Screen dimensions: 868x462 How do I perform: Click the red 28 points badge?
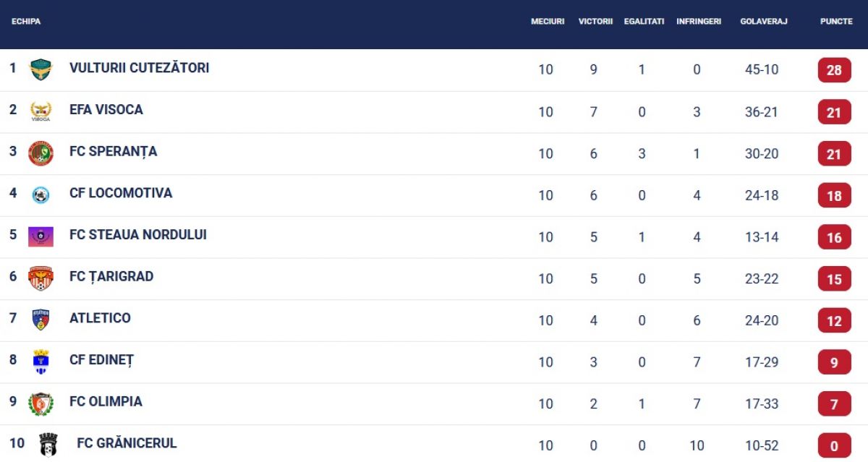(x=834, y=70)
